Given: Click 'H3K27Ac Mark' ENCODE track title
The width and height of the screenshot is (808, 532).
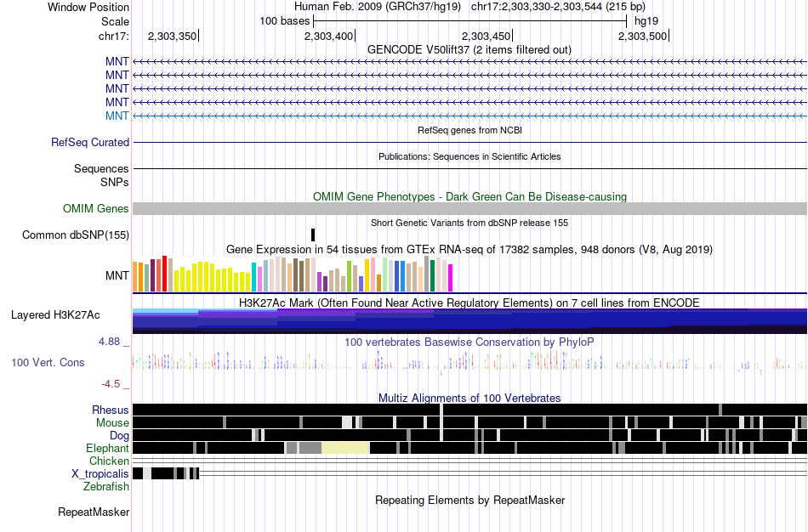Looking at the screenshot, I should [469, 303].
